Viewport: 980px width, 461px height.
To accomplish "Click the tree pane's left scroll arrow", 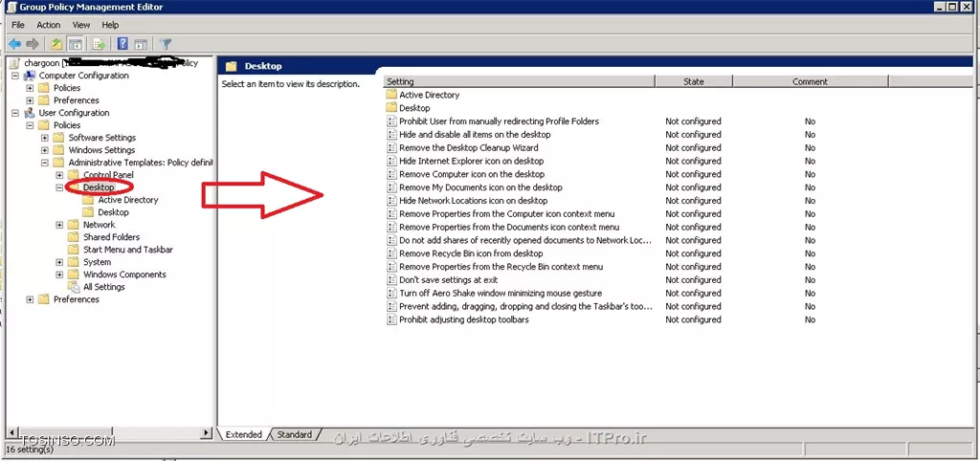I will pos(11,432).
